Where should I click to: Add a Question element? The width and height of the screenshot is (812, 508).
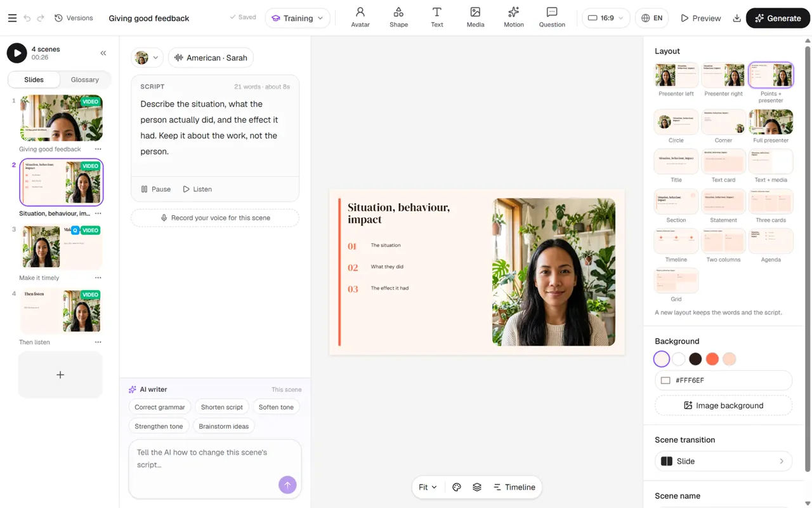click(x=552, y=18)
